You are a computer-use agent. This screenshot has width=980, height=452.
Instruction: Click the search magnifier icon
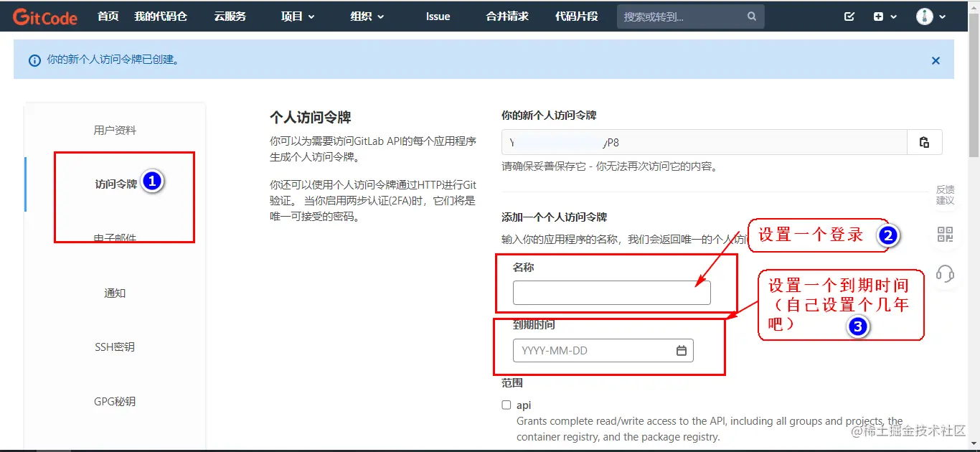[x=752, y=17]
